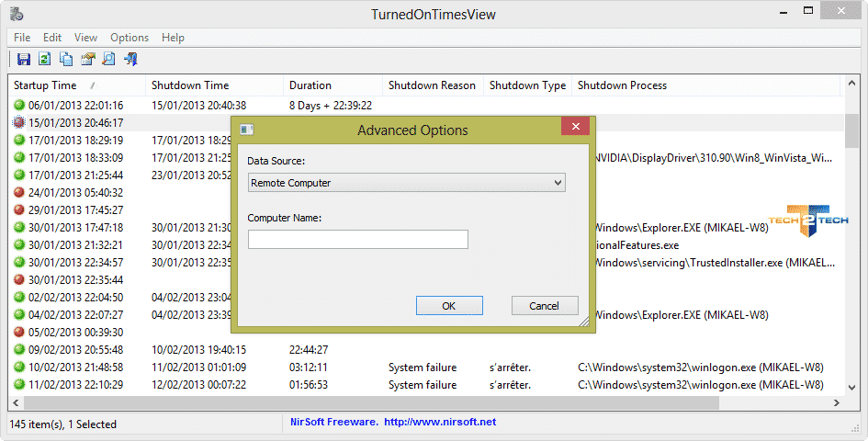Sort by Shutdown Reason column header
Screen dimensions: 868x441
pyautogui.click(x=433, y=85)
